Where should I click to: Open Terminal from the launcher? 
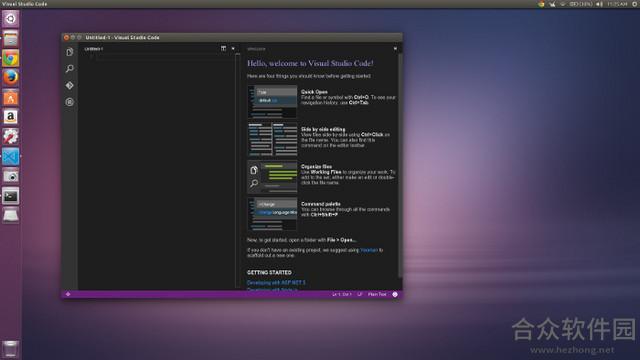11,196
